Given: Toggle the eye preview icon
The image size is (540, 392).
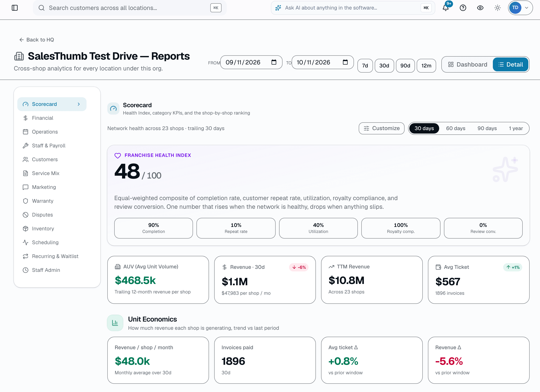Looking at the screenshot, I should pyautogui.click(x=480, y=8).
